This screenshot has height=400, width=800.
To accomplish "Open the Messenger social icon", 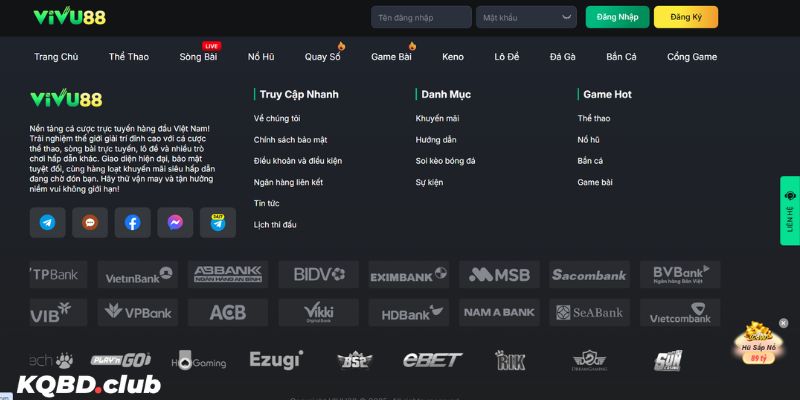I will point(175,222).
